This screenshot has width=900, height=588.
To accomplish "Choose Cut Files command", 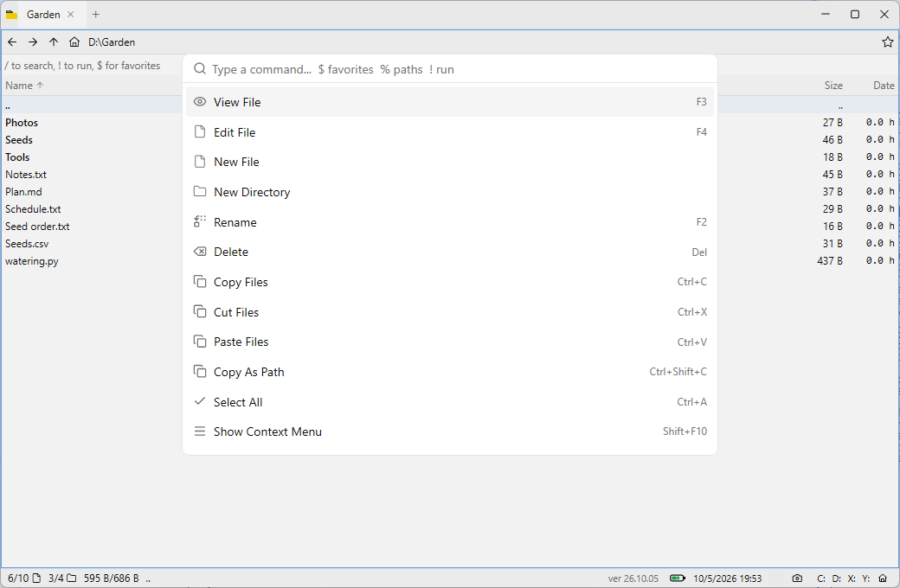I will 450,312.
